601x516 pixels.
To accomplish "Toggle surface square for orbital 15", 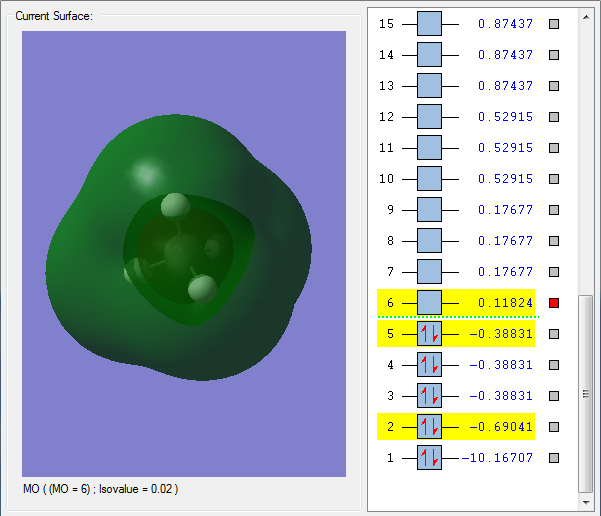I will point(554,24).
